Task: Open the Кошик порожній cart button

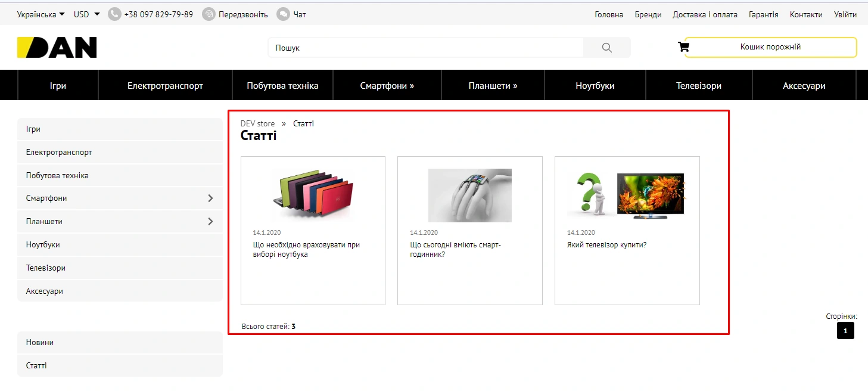Action: [x=770, y=47]
